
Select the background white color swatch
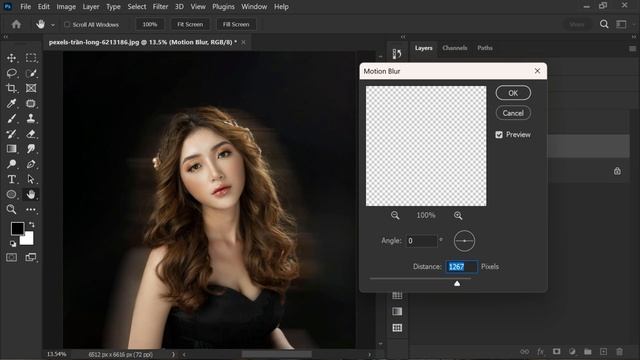tap(28, 239)
